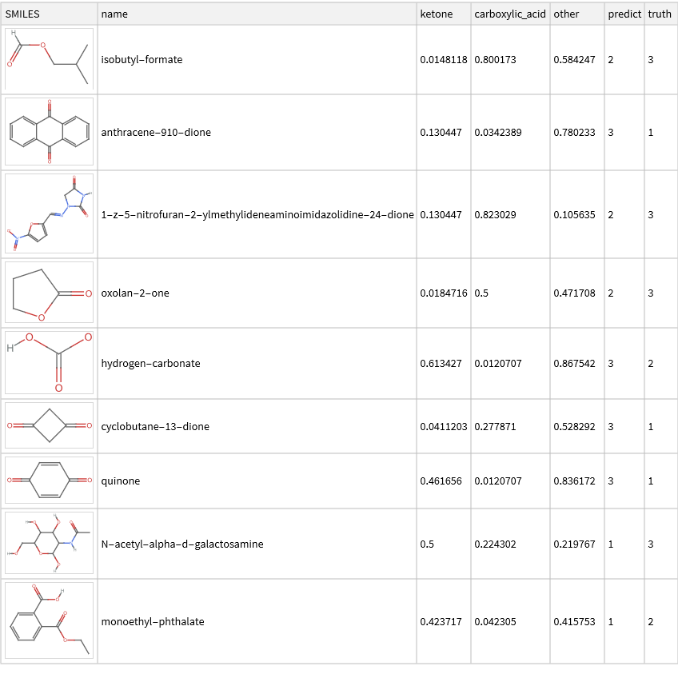
Task: Select the ketone column header
Action: (x=436, y=14)
